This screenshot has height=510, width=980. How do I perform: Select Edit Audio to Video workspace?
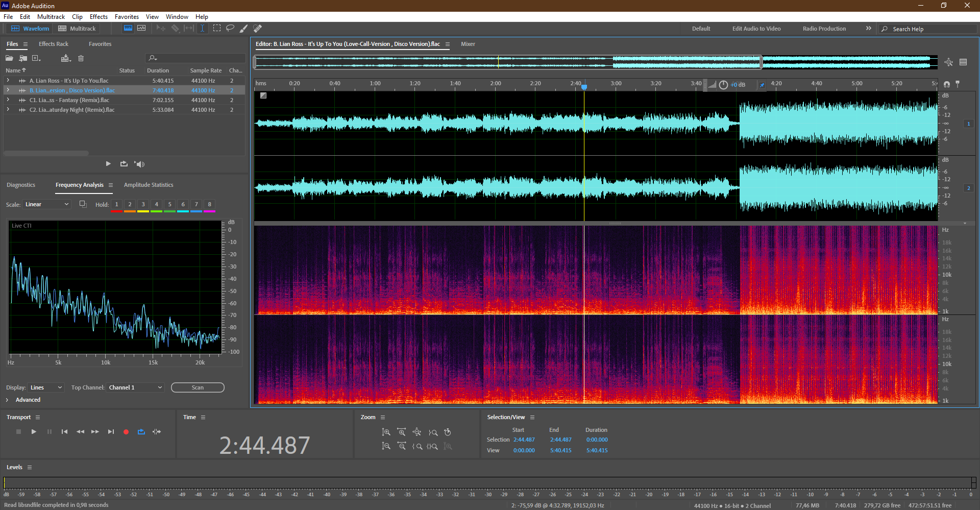click(756, 29)
